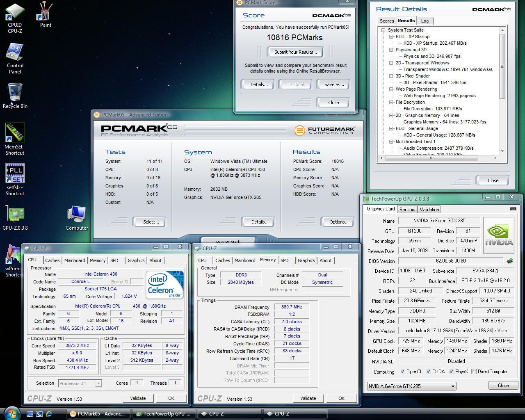Click the GPU-Z screenshot camera icon
This screenshot has width=525, height=420.
[x=513, y=208]
